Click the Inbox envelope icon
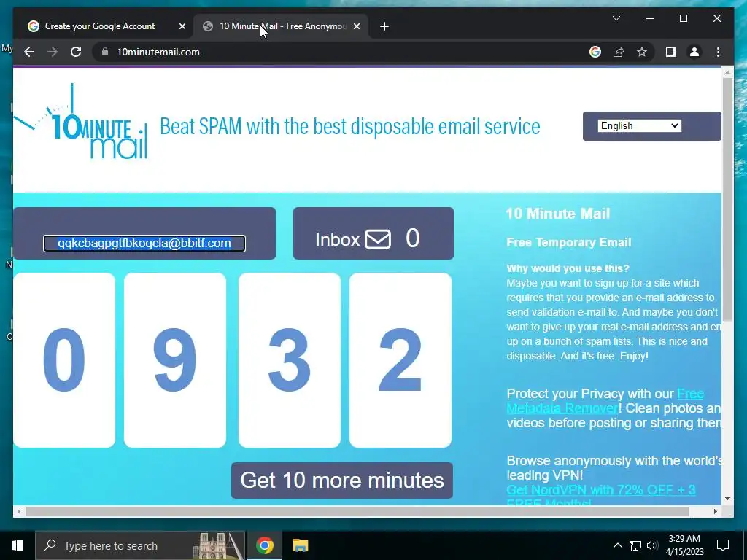This screenshot has height=560, width=747. 378,239
